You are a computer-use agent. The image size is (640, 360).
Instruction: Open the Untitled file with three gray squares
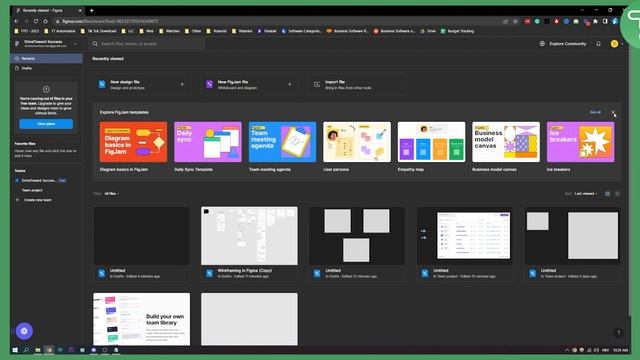pos(357,244)
